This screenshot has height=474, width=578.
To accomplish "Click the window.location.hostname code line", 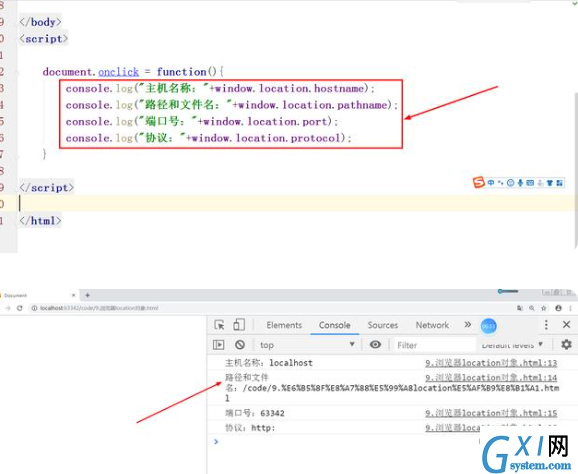I will (x=220, y=88).
